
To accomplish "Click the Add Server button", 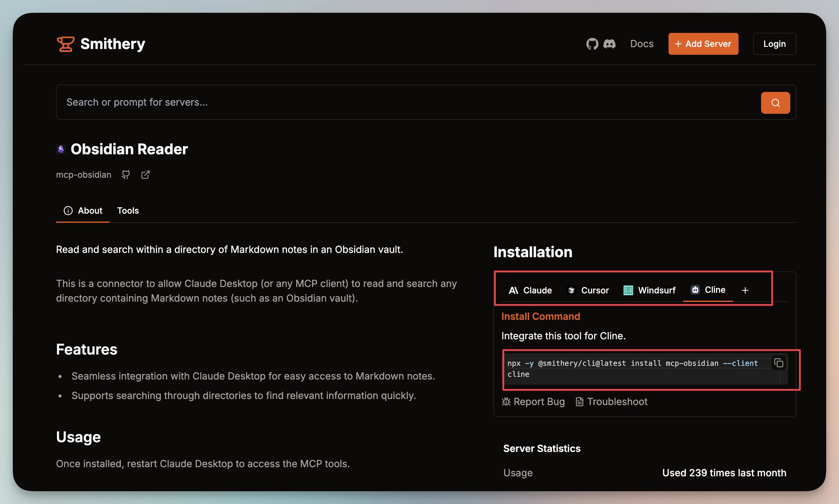I will [x=703, y=44].
